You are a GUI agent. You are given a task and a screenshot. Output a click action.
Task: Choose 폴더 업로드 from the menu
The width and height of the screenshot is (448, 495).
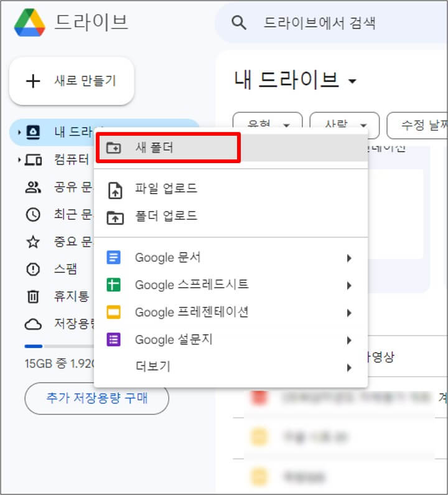pos(231,217)
